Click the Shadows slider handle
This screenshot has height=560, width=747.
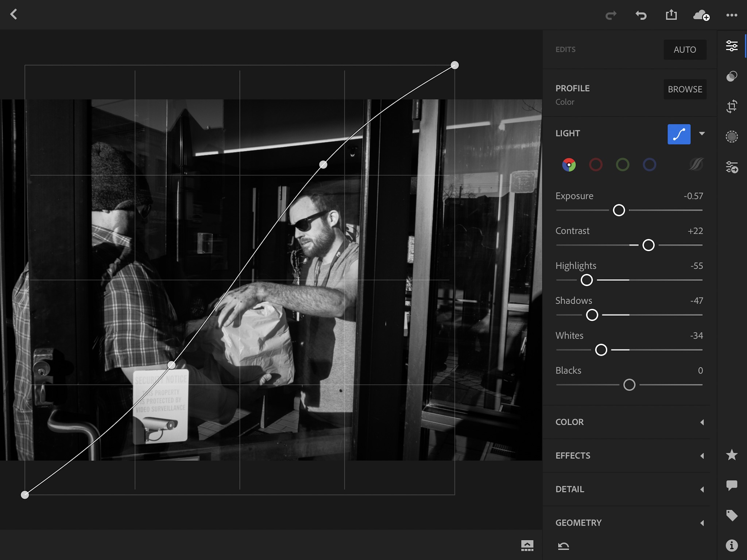tap(592, 315)
